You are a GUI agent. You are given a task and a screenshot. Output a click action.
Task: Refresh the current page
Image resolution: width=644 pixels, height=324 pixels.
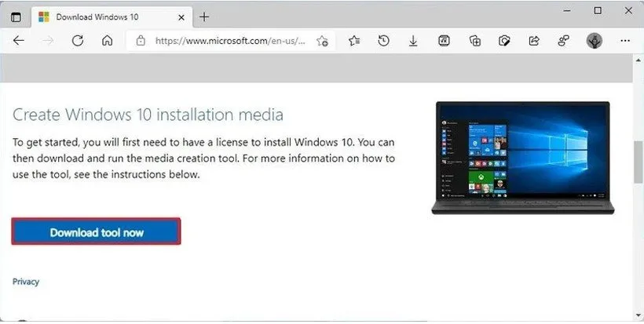tap(78, 41)
